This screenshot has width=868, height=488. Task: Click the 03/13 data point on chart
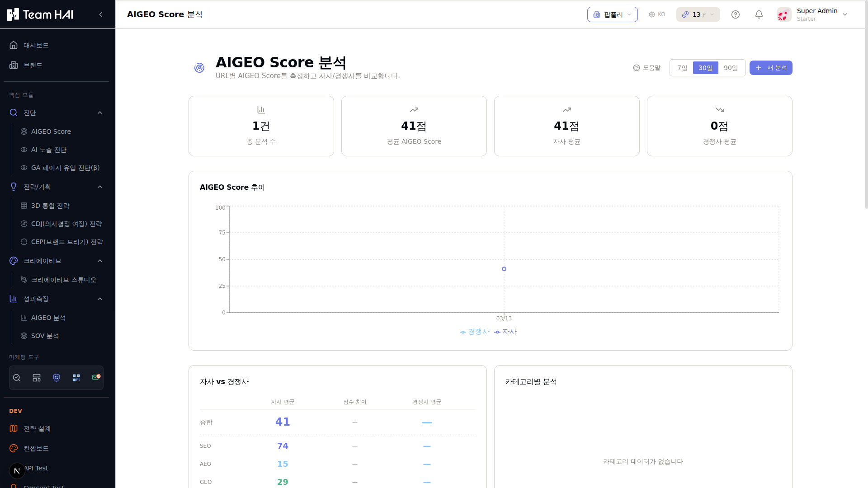coord(504,269)
